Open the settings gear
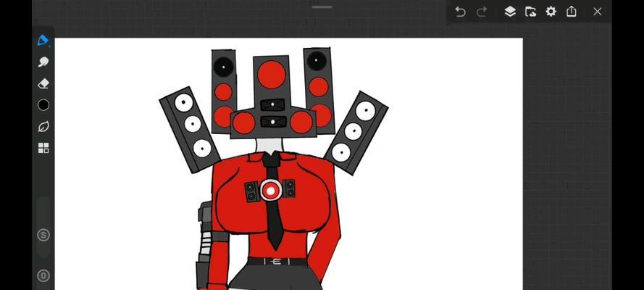 551,12
